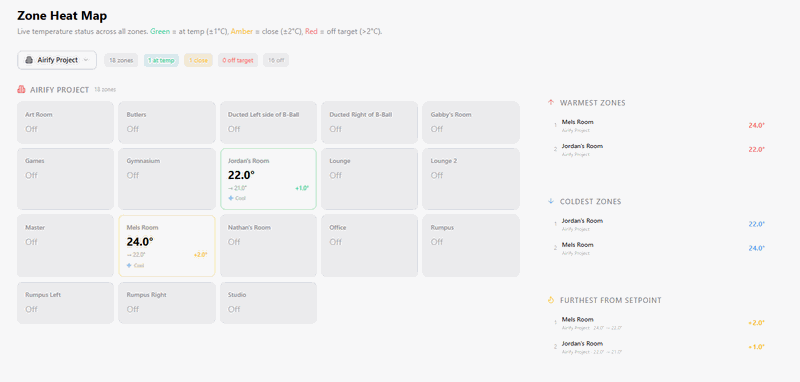Click the 'Off' status in Art Room card
800x382 pixels.
click(31, 129)
